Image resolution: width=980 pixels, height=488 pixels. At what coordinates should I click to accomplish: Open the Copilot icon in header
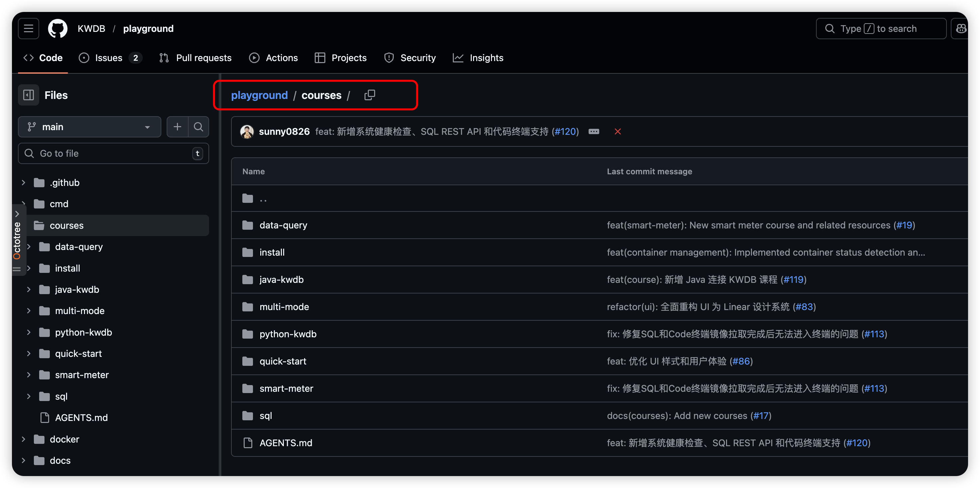point(961,29)
